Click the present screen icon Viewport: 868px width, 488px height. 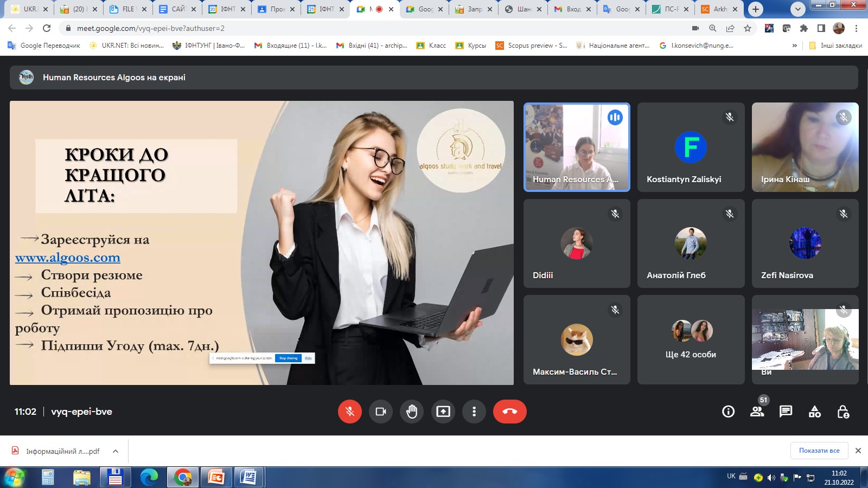pyautogui.click(x=443, y=412)
